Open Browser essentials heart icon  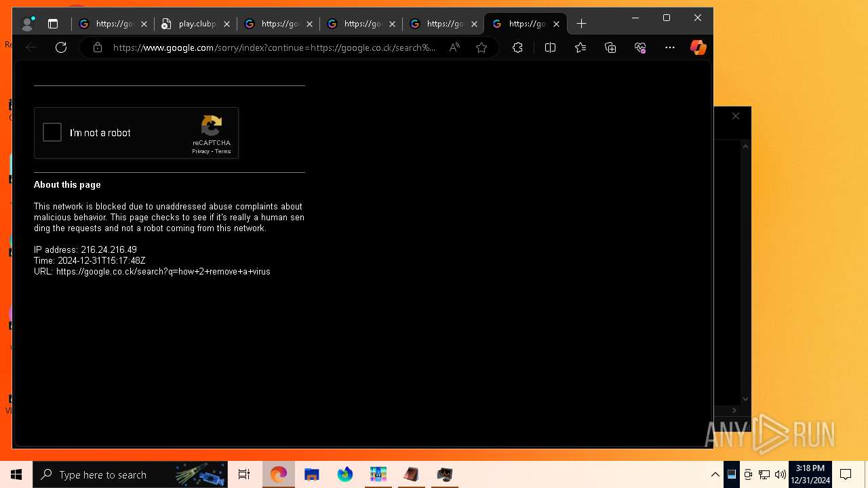tap(640, 47)
